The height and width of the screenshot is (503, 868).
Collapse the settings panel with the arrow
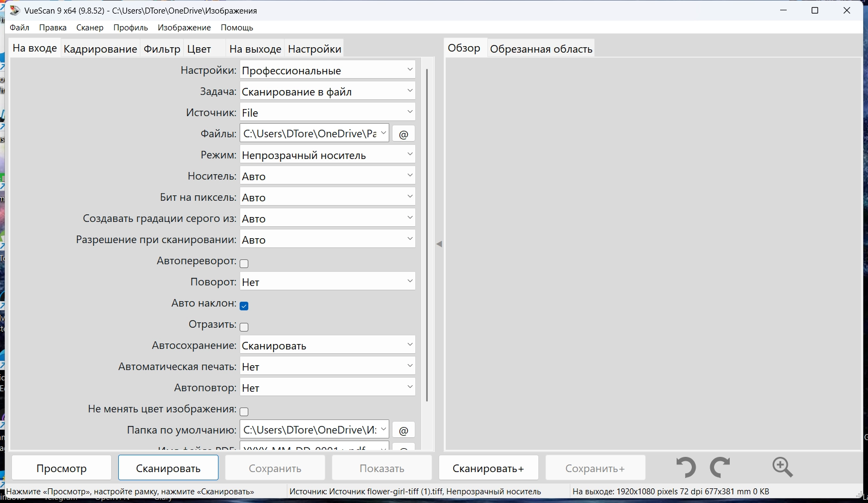pyautogui.click(x=439, y=244)
